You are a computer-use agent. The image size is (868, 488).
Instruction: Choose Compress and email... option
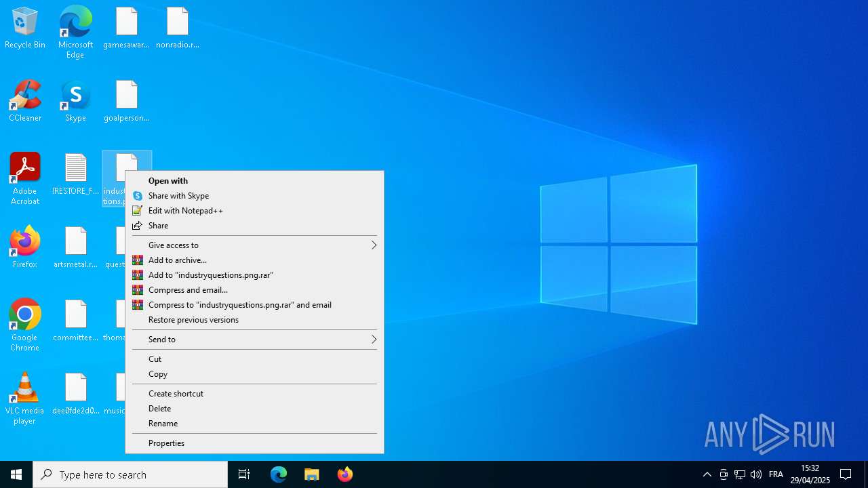[x=254, y=290]
